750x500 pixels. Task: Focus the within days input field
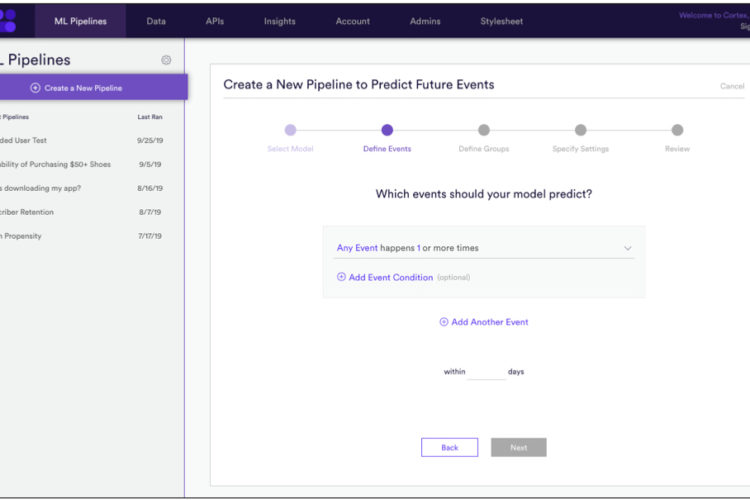point(486,372)
